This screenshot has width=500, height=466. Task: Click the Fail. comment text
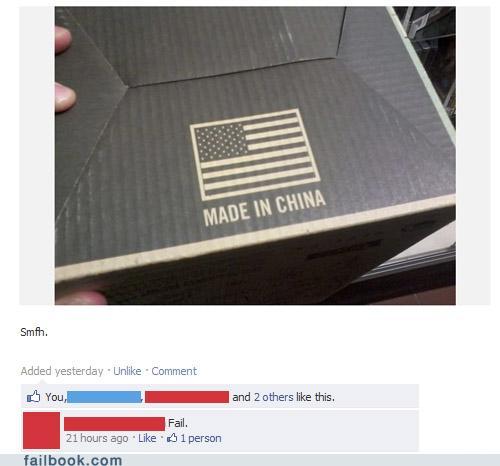pyautogui.click(x=178, y=423)
